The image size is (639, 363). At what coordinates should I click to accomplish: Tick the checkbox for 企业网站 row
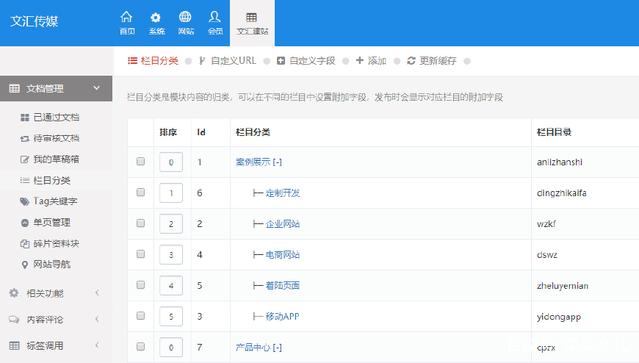(141, 223)
